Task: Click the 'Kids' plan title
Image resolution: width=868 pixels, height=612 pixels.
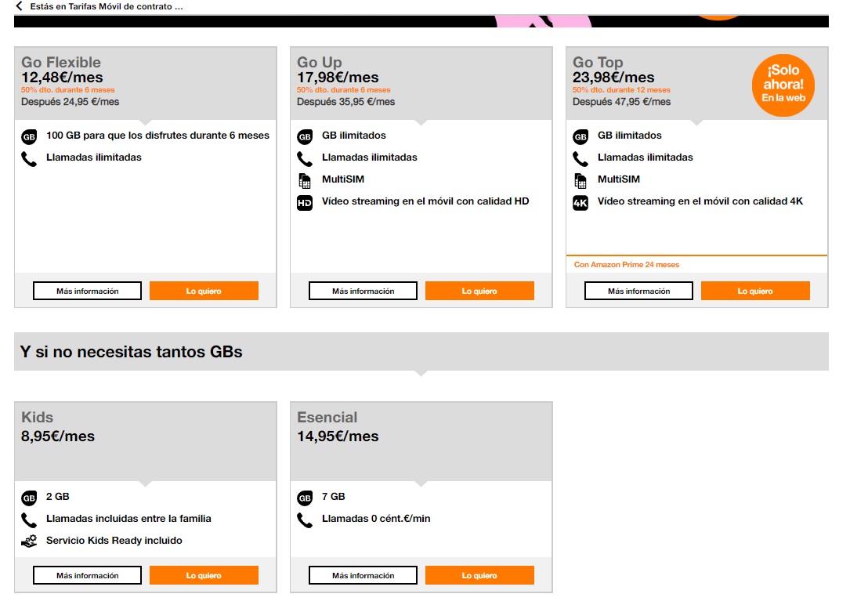Action: (x=37, y=417)
